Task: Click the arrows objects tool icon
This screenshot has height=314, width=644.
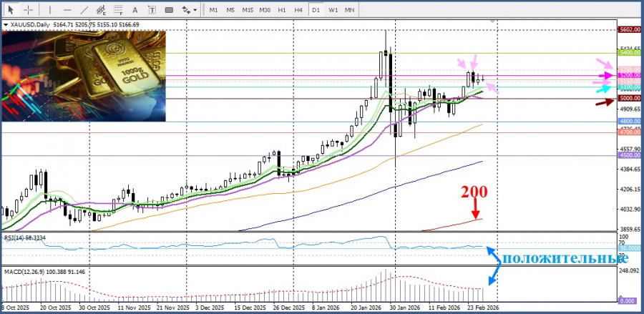Action: point(186,10)
